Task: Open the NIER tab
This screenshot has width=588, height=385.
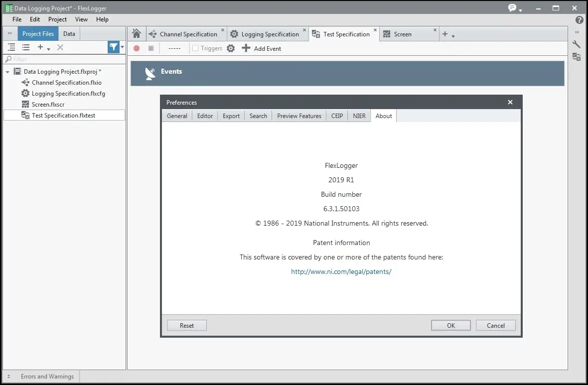Action: [x=359, y=116]
